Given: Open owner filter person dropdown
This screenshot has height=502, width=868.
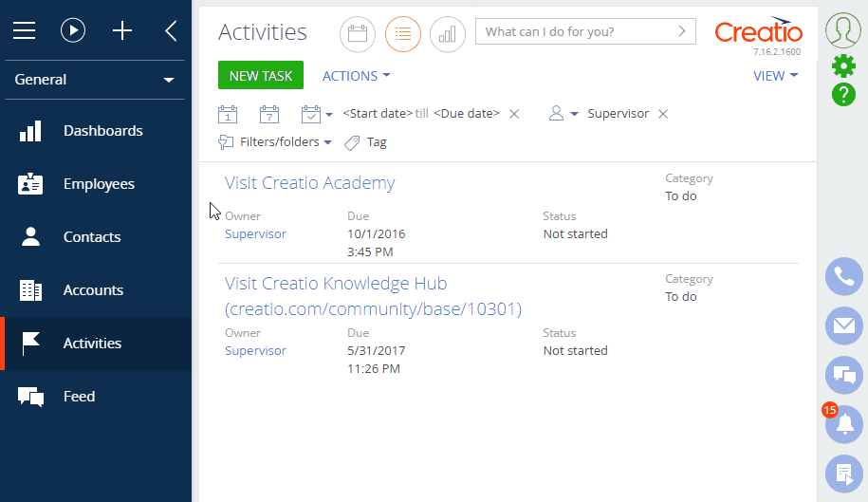Looking at the screenshot, I should coord(563,114).
